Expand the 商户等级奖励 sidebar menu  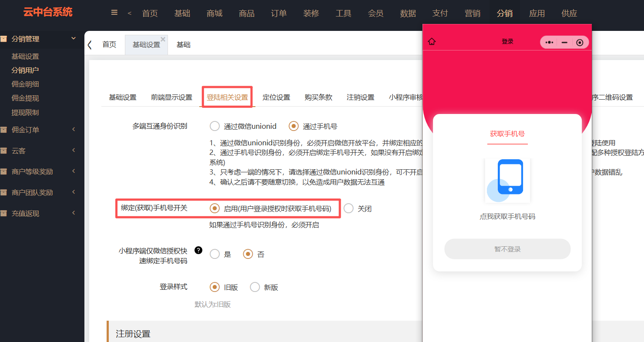click(x=73, y=171)
